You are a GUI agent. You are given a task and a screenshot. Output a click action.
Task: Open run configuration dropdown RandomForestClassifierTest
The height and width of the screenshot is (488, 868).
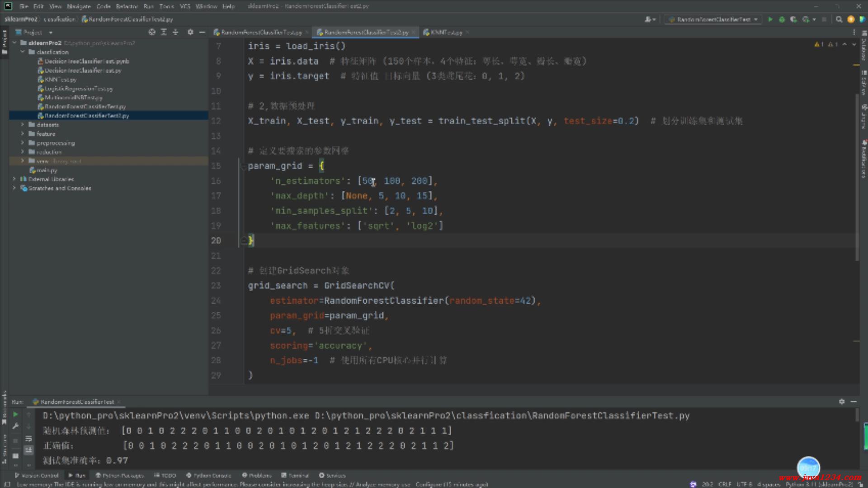click(x=713, y=19)
